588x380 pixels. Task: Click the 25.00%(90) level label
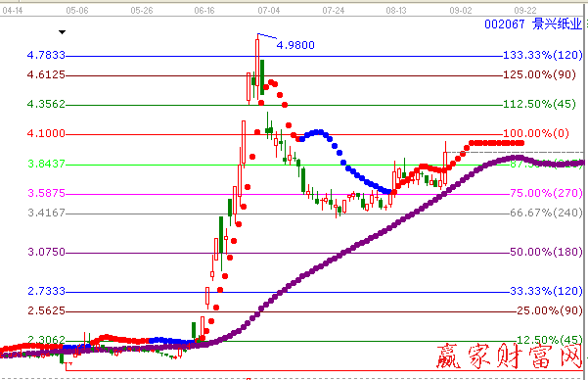click(x=550, y=310)
